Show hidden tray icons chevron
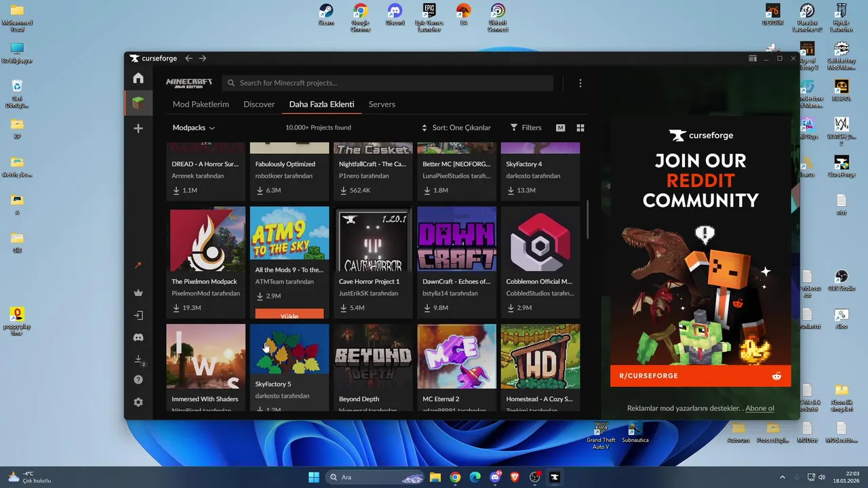This screenshot has width=868, height=488. (x=782, y=477)
